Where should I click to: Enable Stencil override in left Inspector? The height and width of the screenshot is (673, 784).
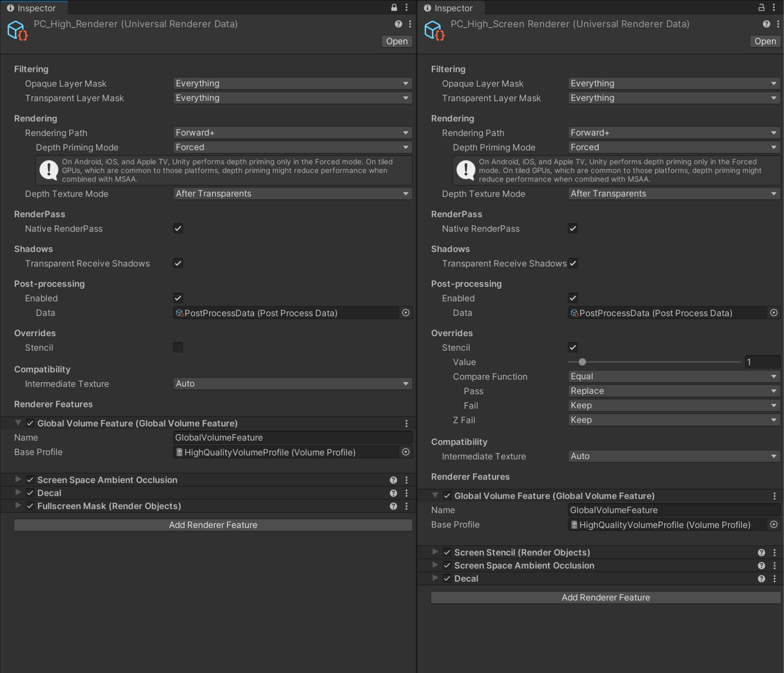(x=178, y=347)
